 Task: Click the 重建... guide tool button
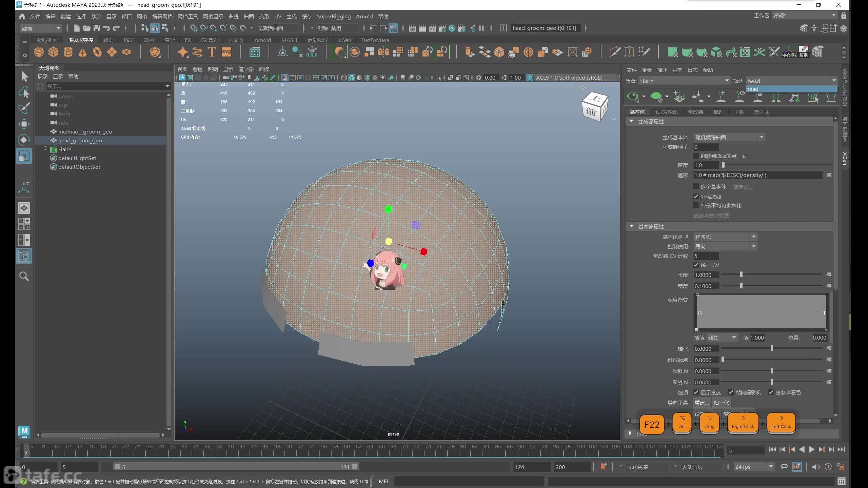click(x=702, y=403)
